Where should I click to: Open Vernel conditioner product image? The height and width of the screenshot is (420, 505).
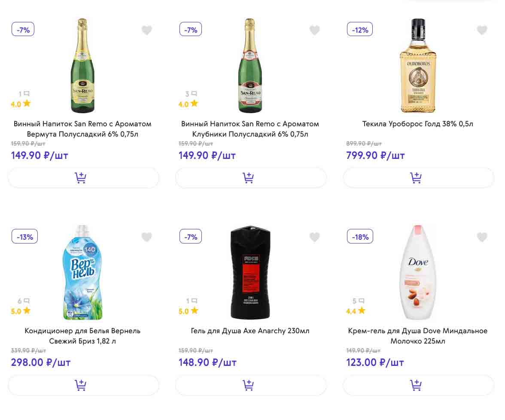82,273
